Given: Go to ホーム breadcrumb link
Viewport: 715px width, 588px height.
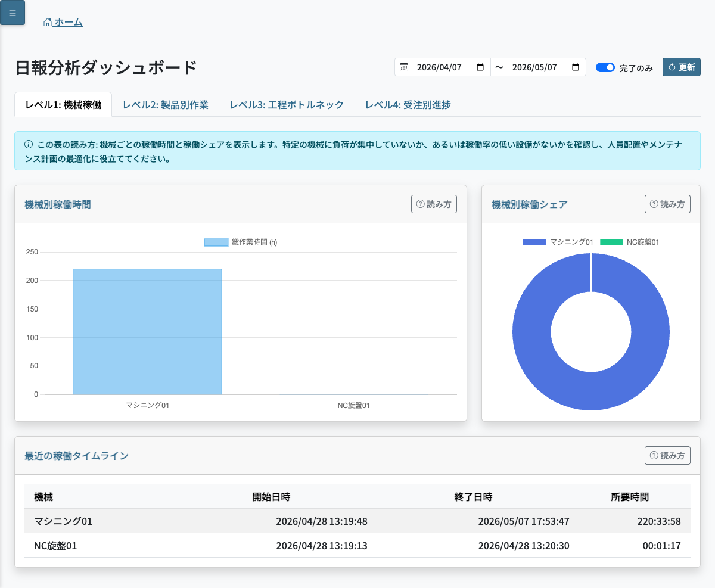Looking at the screenshot, I should [x=63, y=22].
